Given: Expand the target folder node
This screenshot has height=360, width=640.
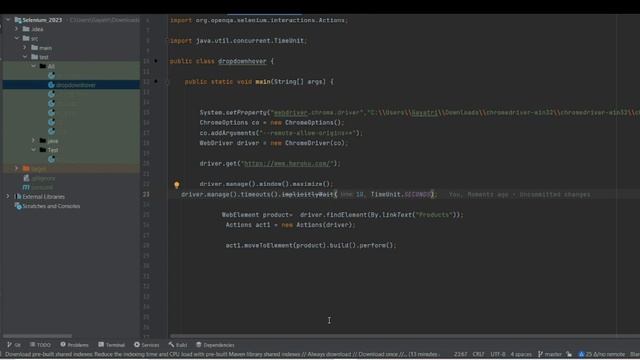Looking at the screenshot, I should click(17, 168).
